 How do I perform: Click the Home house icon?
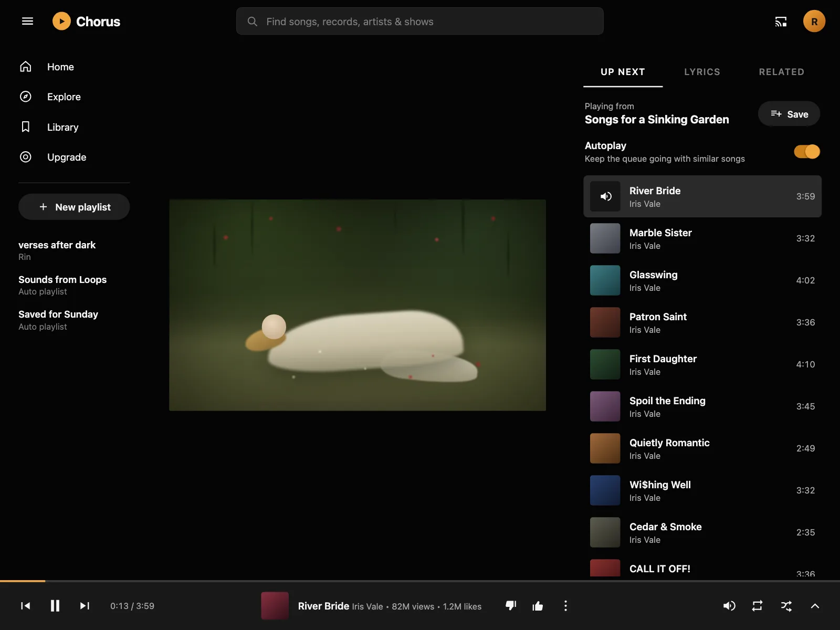(x=26, y=67)
